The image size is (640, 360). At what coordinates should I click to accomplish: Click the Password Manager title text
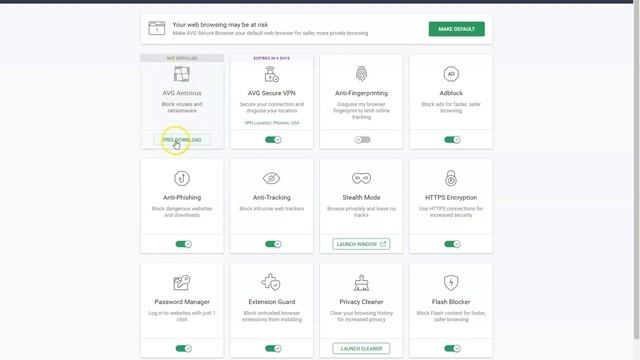[x=182, y=302]
